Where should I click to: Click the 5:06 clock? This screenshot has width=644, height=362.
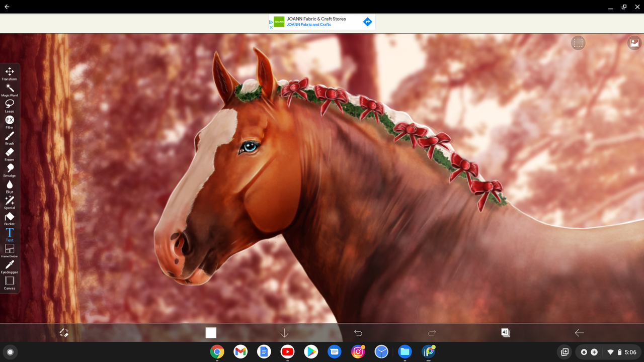630,352
